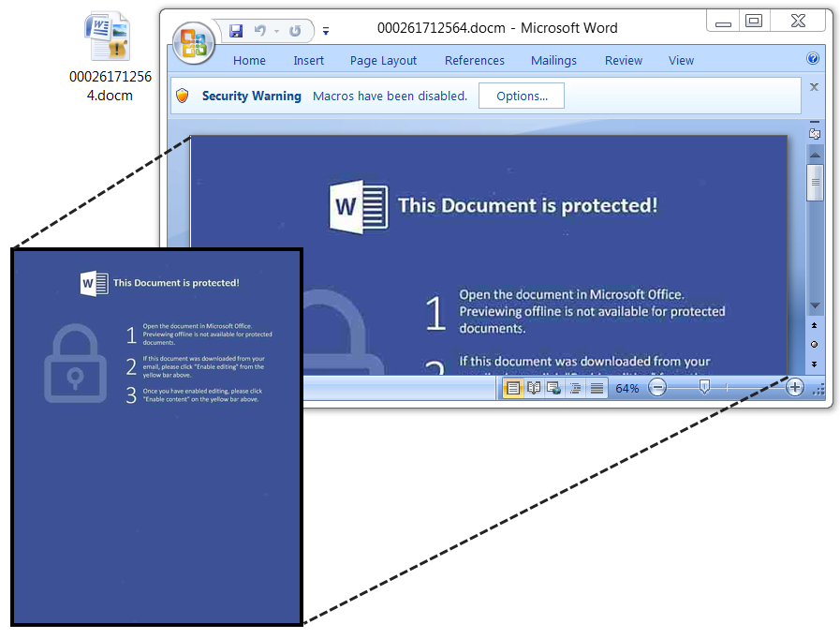Image resolution: width=840 pixels, height=639 pixels.
Task: Switch to Print Layout view
Action: pos(512,388)
